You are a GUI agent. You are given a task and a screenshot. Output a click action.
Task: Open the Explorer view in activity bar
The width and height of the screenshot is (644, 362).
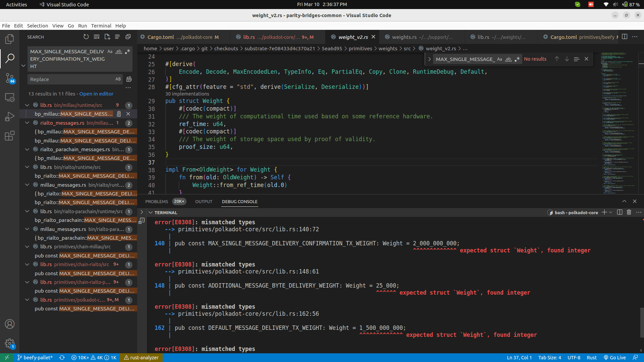pos(9,39)
